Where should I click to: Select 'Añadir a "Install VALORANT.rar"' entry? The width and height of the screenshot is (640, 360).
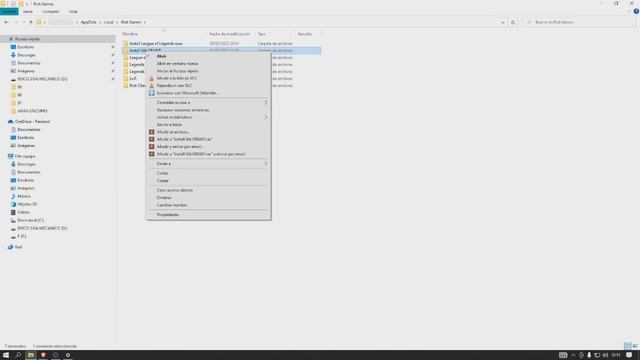pos(184,139)
